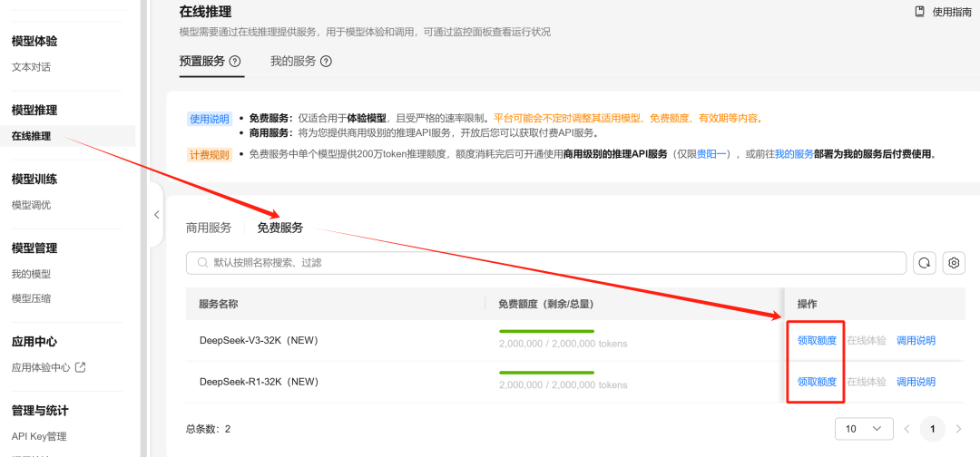The image size is (980, 457).
Task: Click 领取额度 for DeepSeek-R1-32K
Action: [817, 382]
